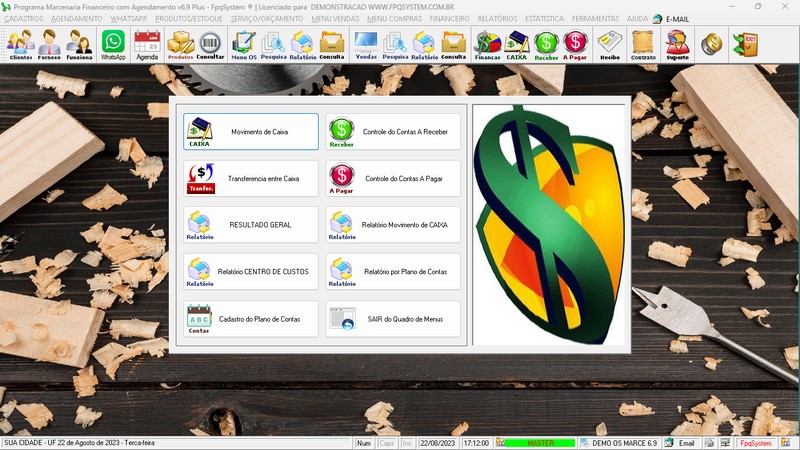This screenshot has height=450, width=800.
Task: Open the Funciona (employees) toolbar icon
Action: tap(79, 45)
